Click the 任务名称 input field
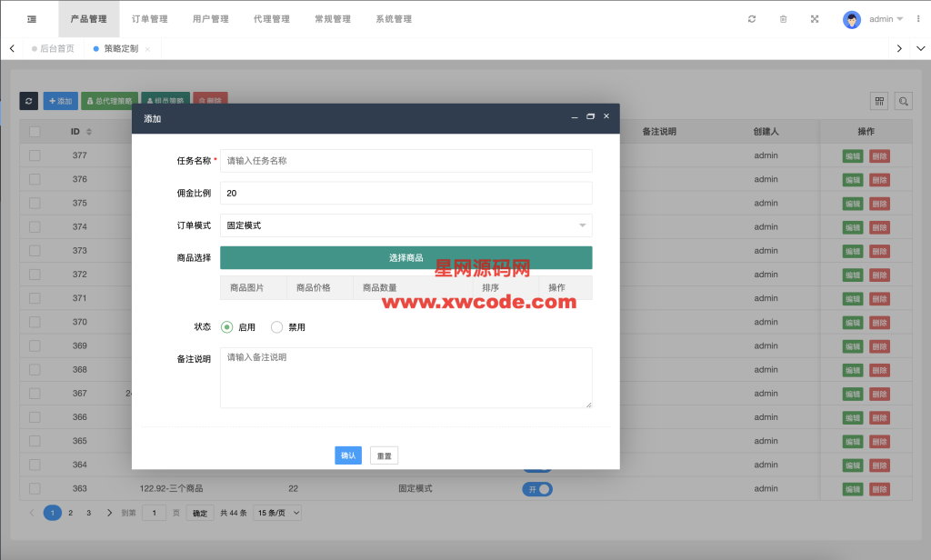Viewport: 931px width, 560px height. pos(405,161)
